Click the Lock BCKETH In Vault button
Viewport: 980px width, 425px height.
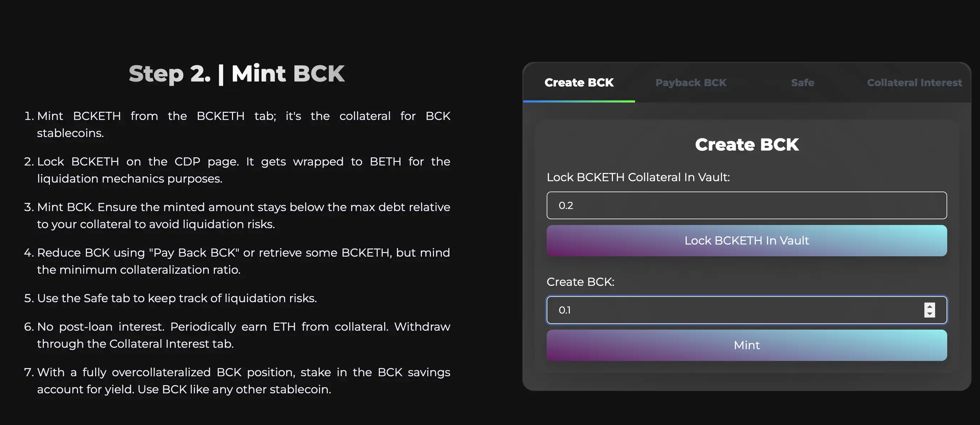[x=747, y=240]
